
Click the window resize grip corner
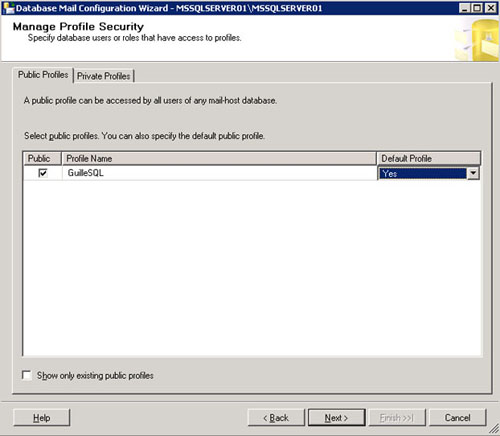(x=494, y=429)
